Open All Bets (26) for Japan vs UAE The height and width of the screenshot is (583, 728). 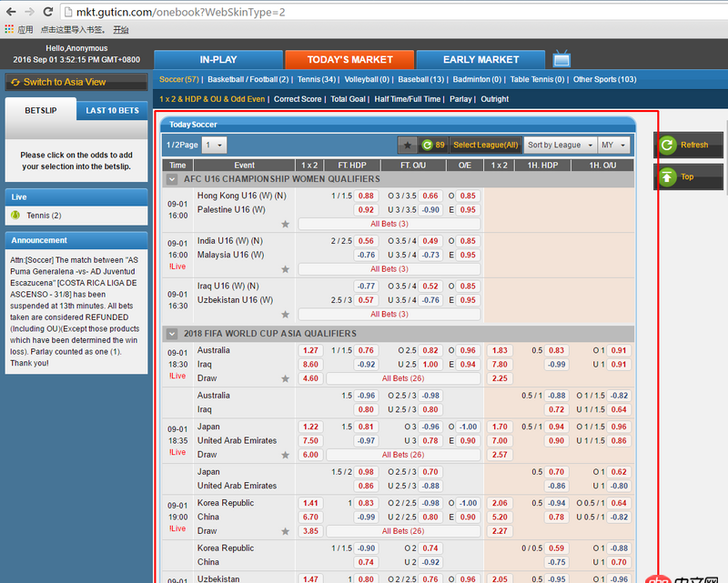click(x=403, y=455)
